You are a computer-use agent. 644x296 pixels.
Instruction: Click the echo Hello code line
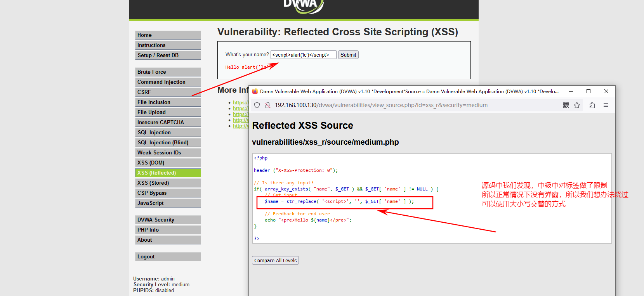[x=308, y=220]
